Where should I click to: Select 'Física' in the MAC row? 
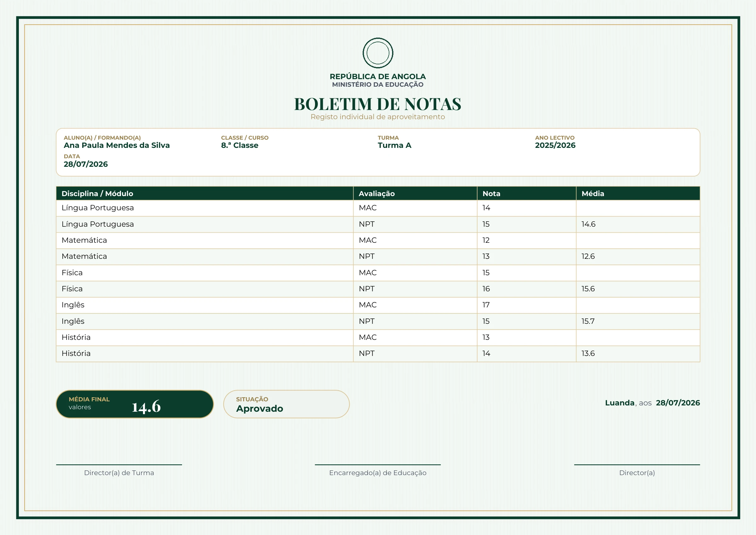(72, 273)
